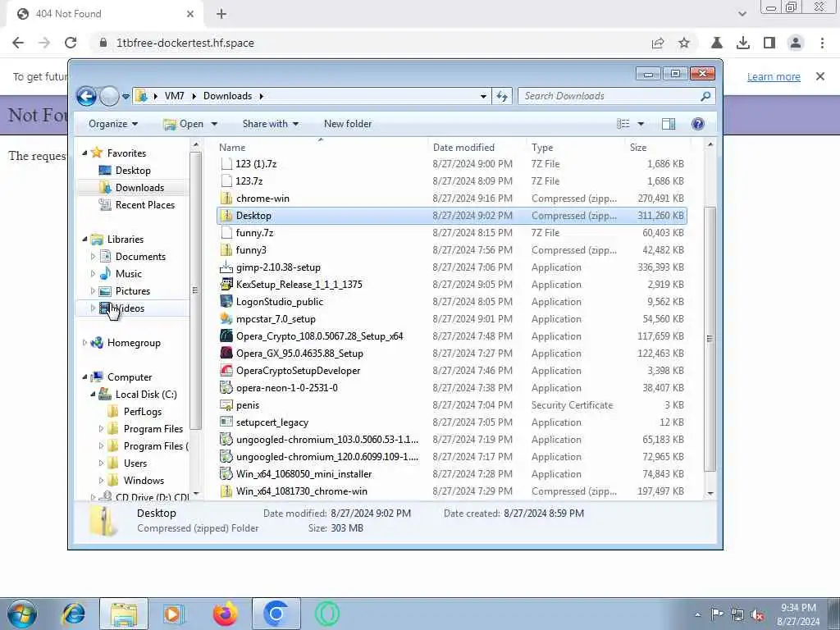Click the VM7 breadcrumb segment

tap(174, 97)
